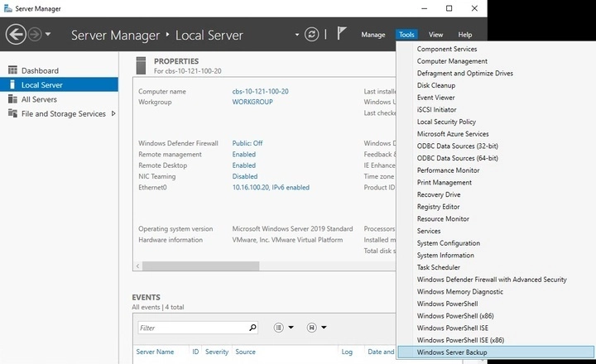596x364 pixels.
Task: Open Local Security Policy
Action: pyautogui.click(x=446, y=122)
